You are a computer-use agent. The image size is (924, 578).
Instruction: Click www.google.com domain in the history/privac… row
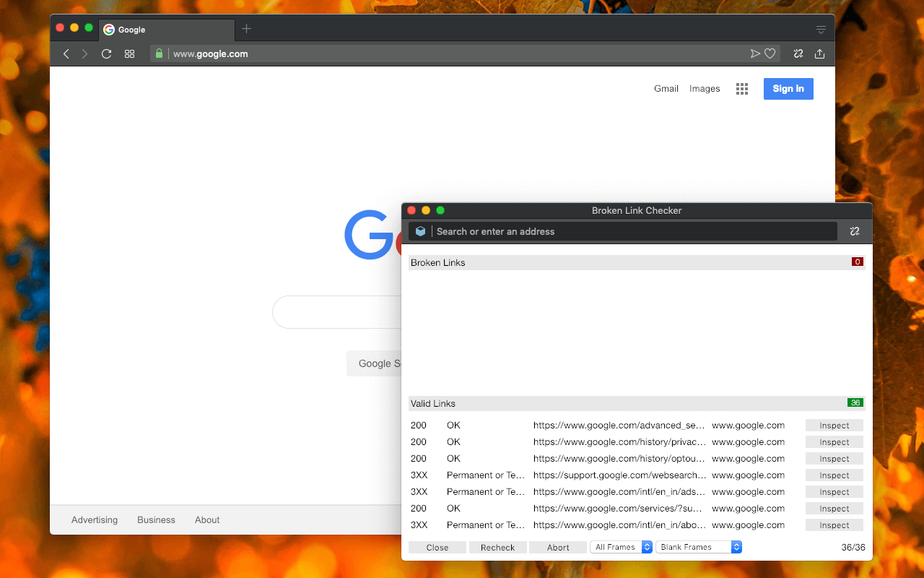748,442
